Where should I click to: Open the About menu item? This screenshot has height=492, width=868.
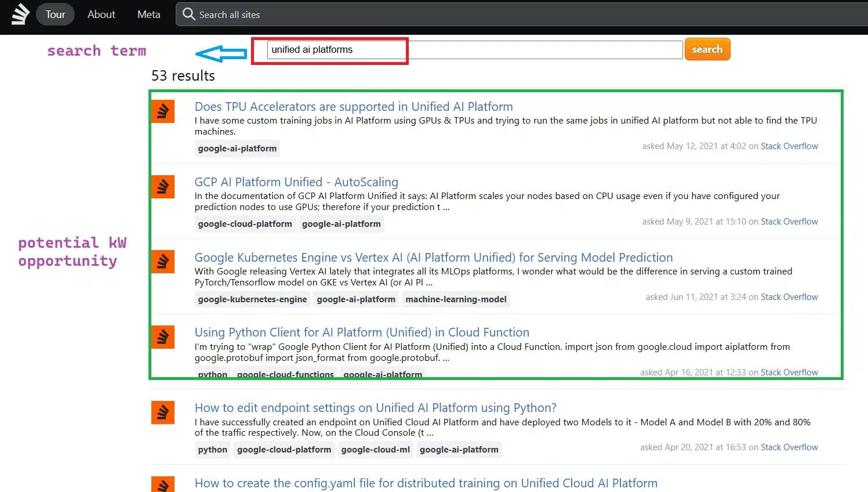pos(101,15)
